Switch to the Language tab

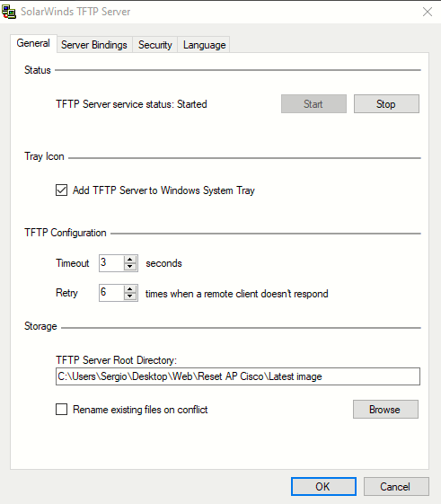(x=204, y=45)
